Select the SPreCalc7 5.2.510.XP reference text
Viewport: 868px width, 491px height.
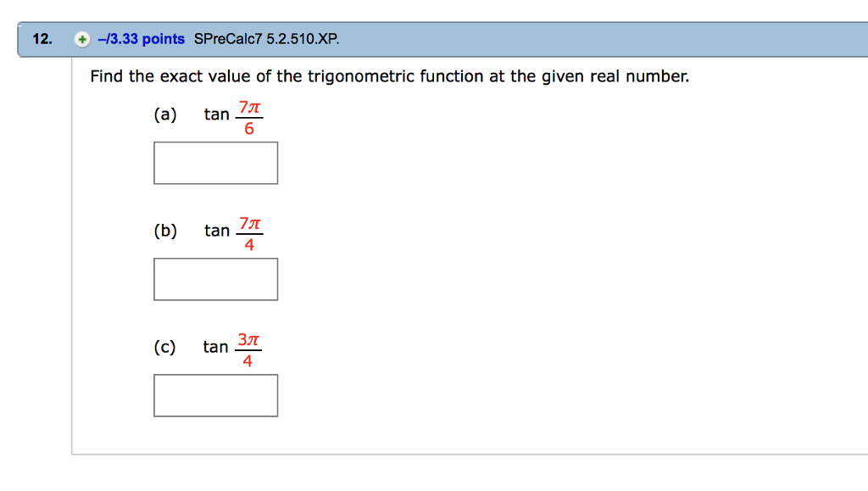[x=266, y=38]
